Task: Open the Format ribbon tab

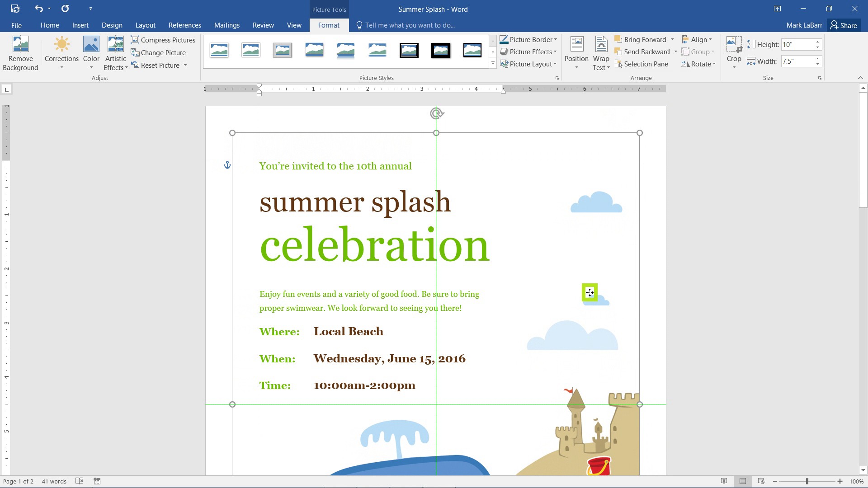Action: pos(329,25)
